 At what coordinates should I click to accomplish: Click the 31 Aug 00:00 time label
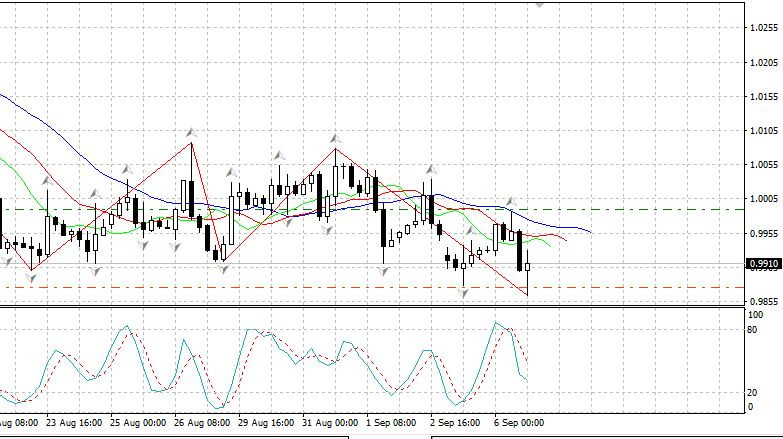(x=330, y=423)
